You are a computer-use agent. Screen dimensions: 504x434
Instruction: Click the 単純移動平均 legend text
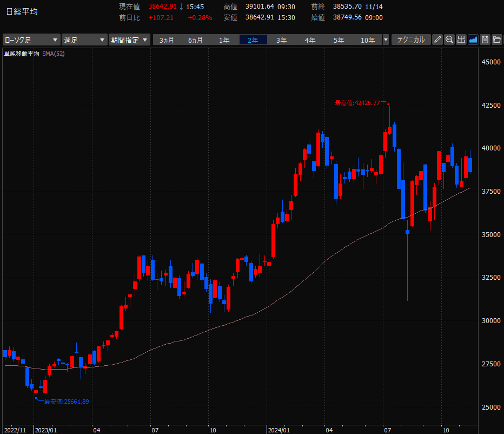click(x=22, y=54)
